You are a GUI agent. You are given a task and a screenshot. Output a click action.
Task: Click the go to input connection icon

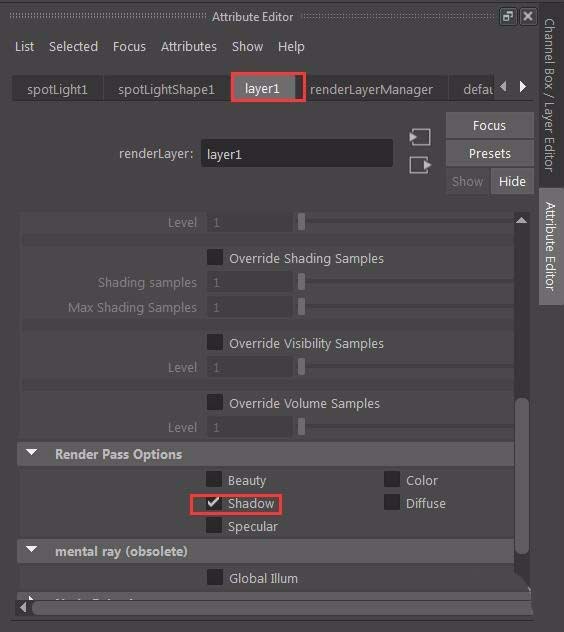click(x=420, y=137)
